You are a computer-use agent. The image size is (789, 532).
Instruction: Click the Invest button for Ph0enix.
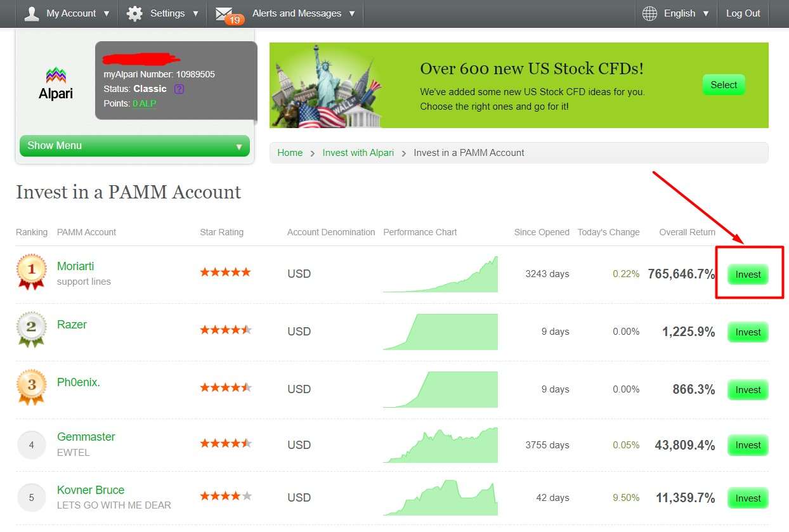click(748, 390)
